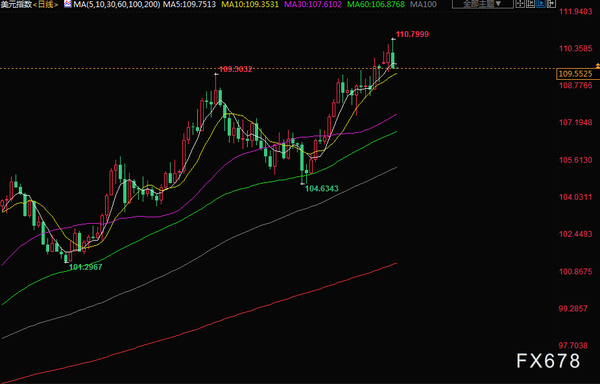This screenshot has height=384, width=600.
Task: Click the 101.2967 low price marker
Action: pyautogui.click(x=86, y=267)
